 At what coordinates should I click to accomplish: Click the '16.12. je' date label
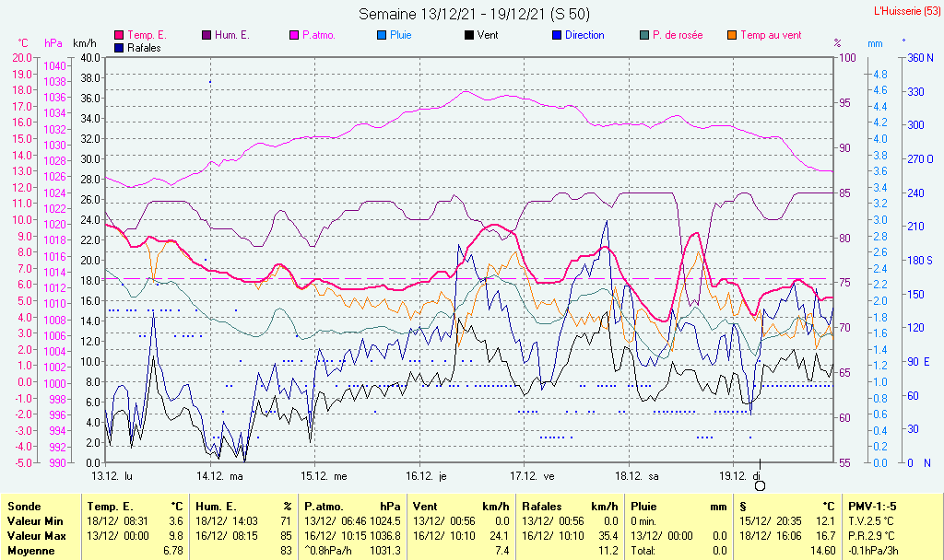point(426,476)
